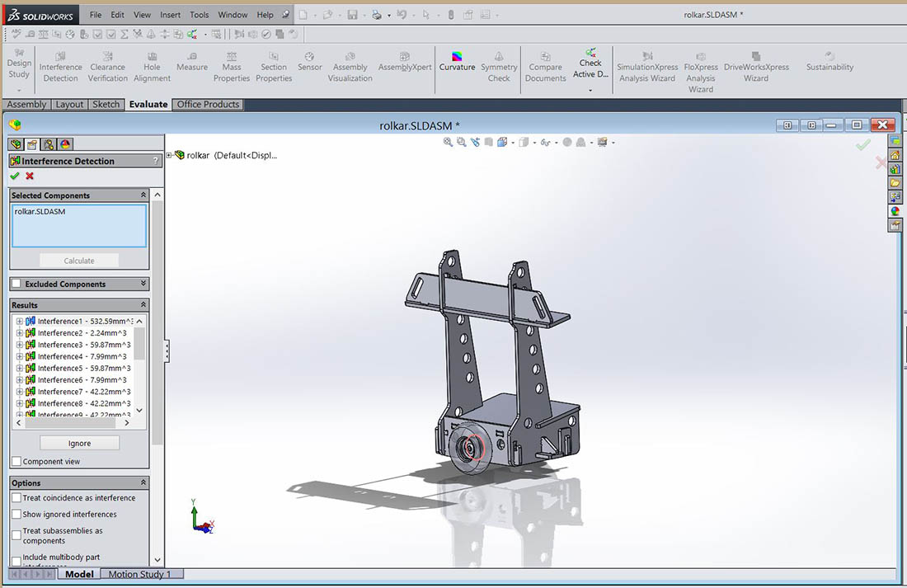Toggle Curvature display

tap(457, 61)
